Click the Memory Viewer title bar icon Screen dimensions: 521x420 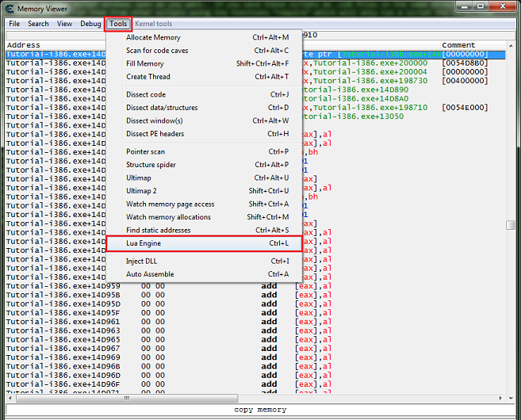[10, 7]
